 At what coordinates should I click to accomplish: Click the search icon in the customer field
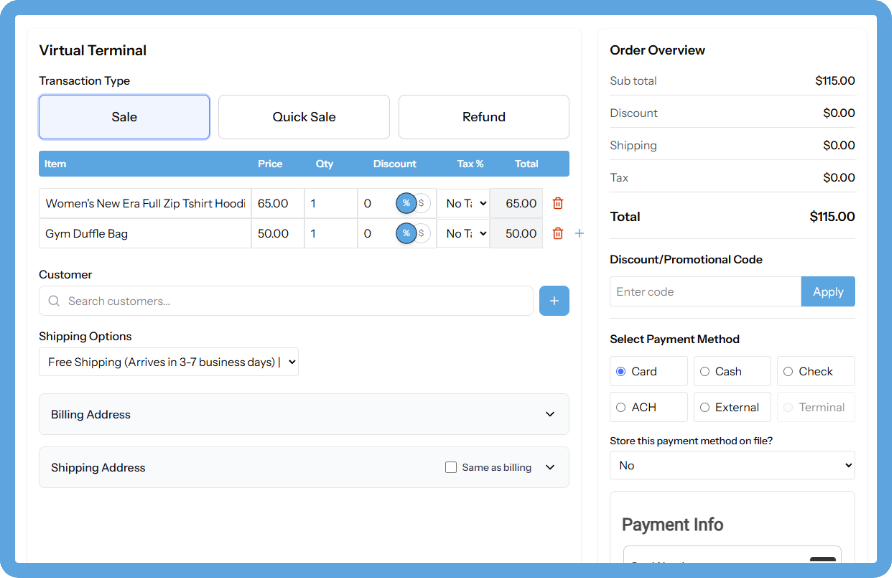tap(54, 300)
